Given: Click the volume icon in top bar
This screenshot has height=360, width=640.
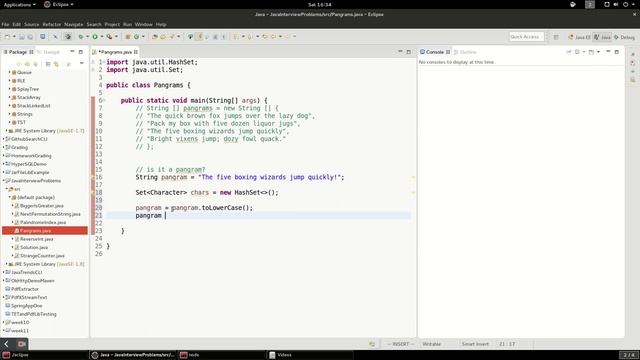Looking at the screenshot, I should tap(616, 4).
